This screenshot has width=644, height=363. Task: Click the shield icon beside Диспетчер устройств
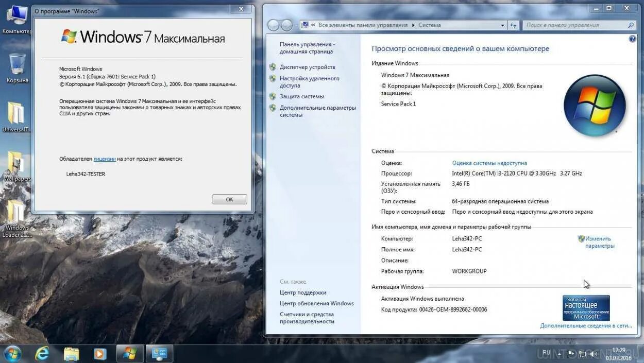[273, 67]
